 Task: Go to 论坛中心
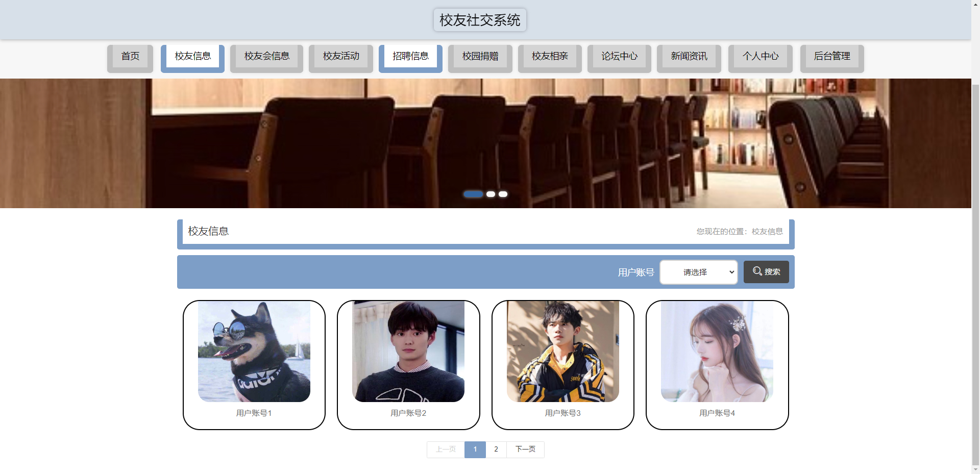tap(619, 56)
